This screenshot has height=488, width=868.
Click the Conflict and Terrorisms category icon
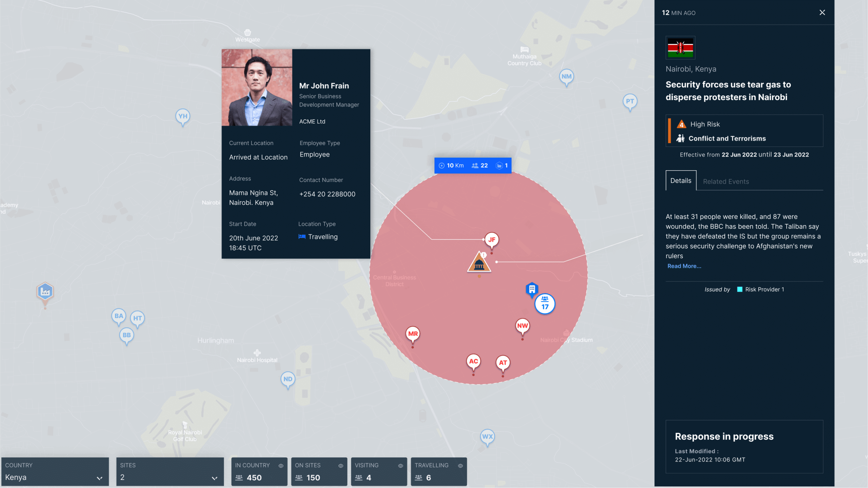(x=680, y=138)
